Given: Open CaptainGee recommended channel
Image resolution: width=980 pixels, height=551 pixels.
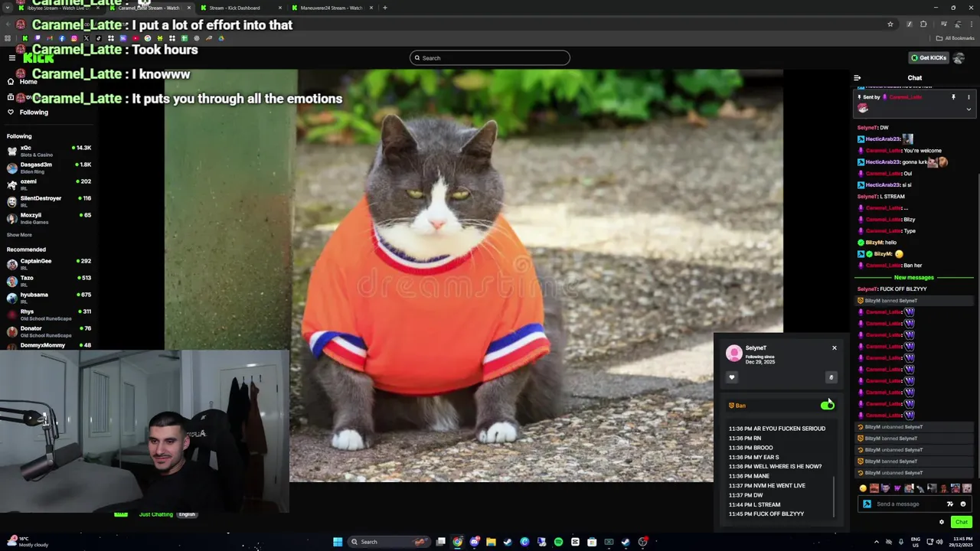Looking at the screenshot, I should [49, 264].
